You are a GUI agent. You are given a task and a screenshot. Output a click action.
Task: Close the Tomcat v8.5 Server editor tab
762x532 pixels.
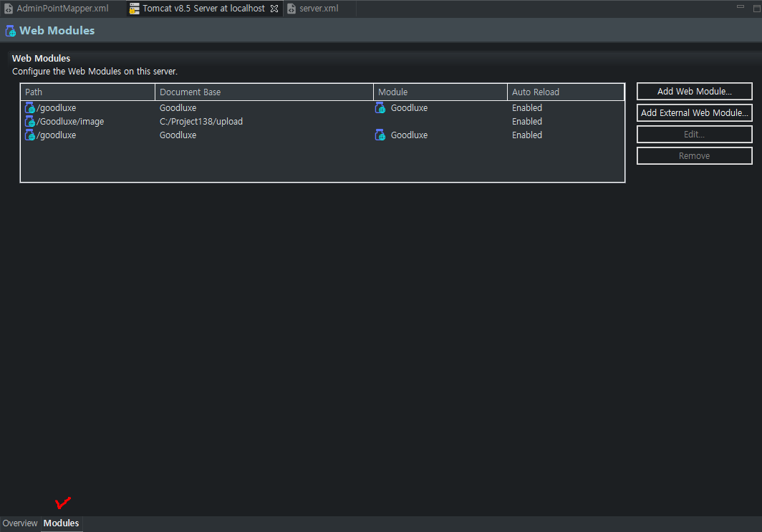coord(274,9)
